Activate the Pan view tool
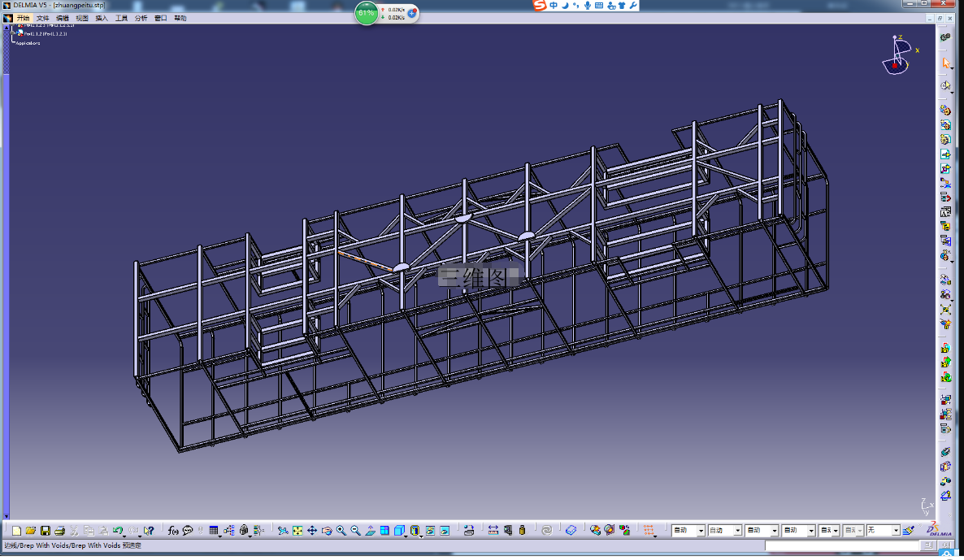Image resolution: width=964 pixels, height=560 pixels. [x=312, y=531]
